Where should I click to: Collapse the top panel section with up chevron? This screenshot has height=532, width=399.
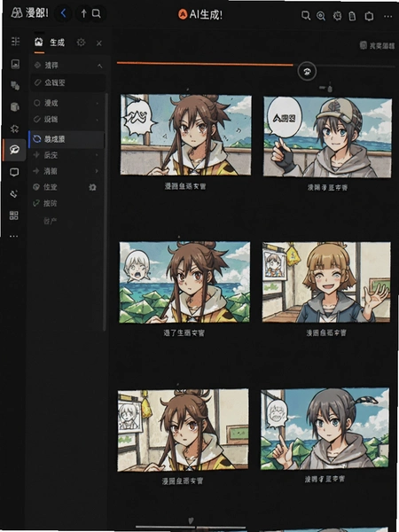coord(99,66)
